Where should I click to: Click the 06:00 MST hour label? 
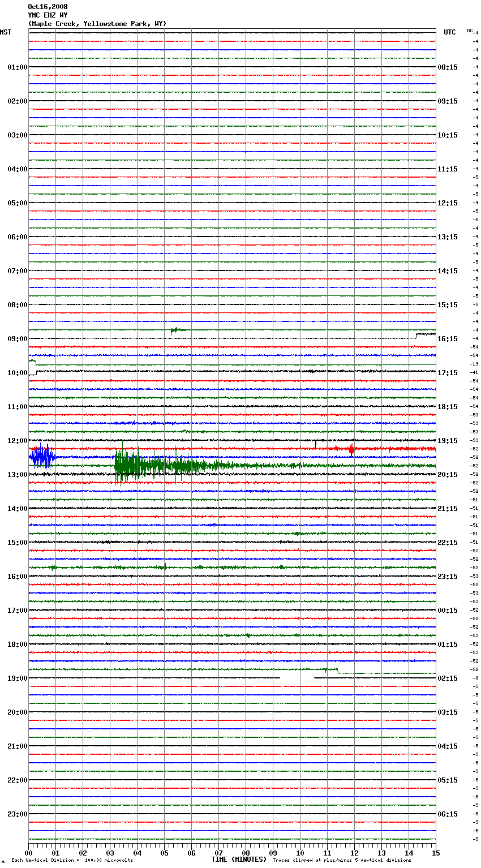18,237
